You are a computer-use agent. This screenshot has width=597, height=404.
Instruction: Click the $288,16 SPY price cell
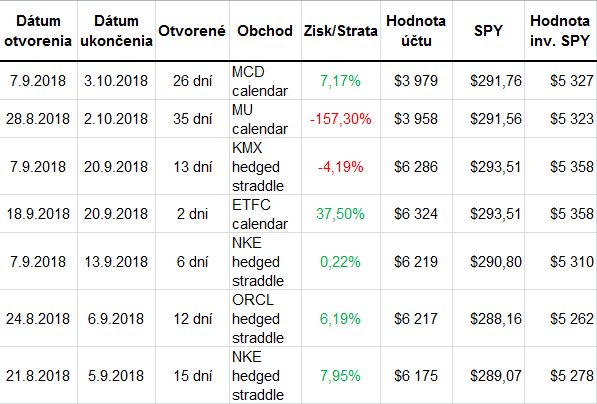point(488,318)
